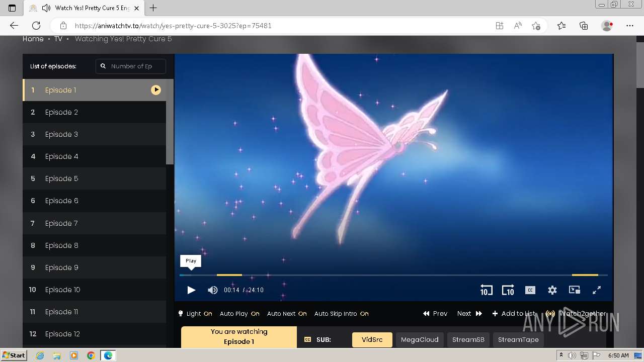
Task: Open browser Collections
Action: pos(584,26)
